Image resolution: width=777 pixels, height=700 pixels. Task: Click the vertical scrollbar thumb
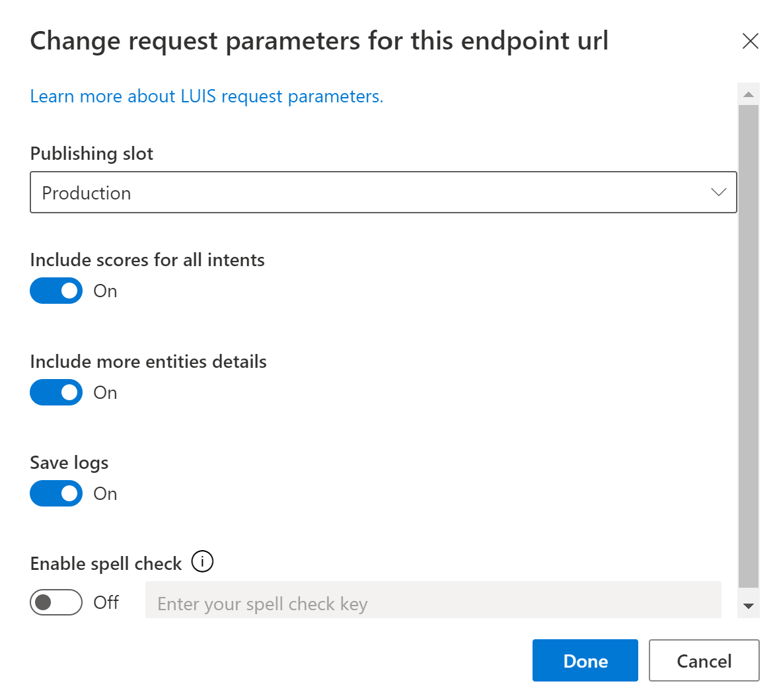(748, 346)
